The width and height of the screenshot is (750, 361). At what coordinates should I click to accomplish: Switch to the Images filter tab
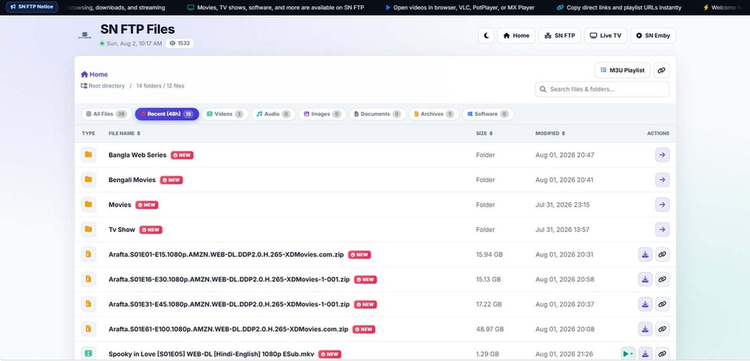tap(322, 114)
